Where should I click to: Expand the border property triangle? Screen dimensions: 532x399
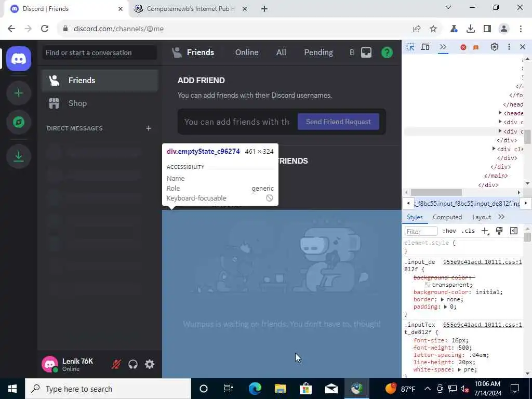(x=442, y=300)
